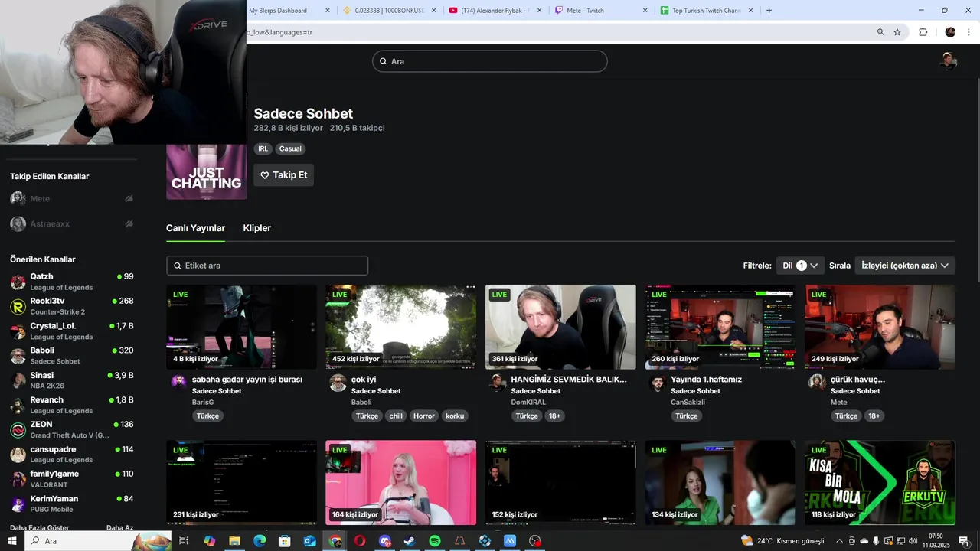Switch to My Blerps Dashboard browser tab
The image size is (980, 551).
[285, 11]
